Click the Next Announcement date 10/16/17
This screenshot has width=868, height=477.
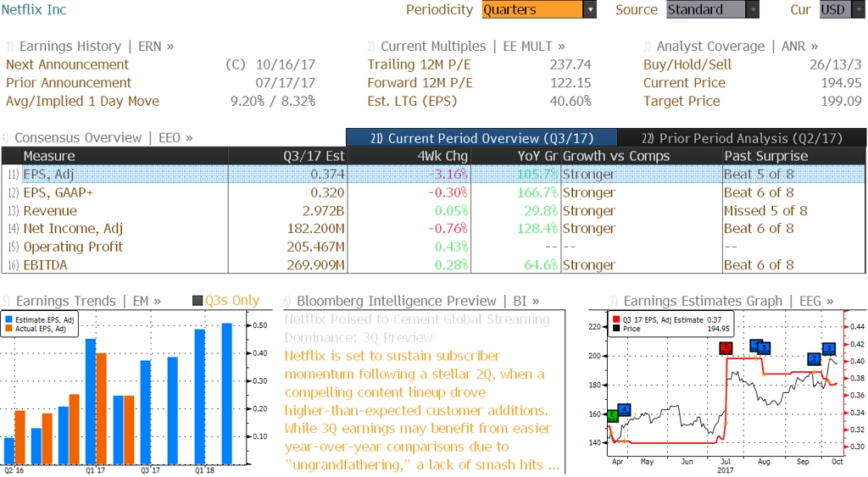(285, 64)
